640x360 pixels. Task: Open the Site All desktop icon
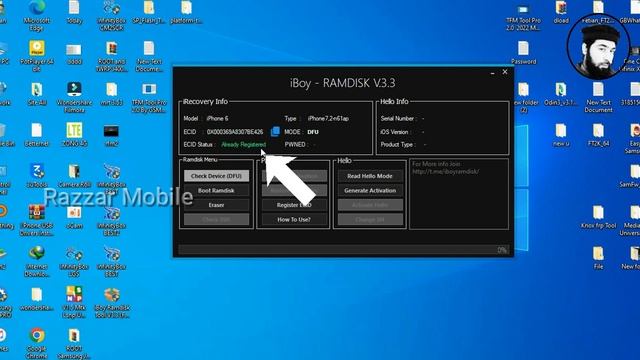(37, 94)
